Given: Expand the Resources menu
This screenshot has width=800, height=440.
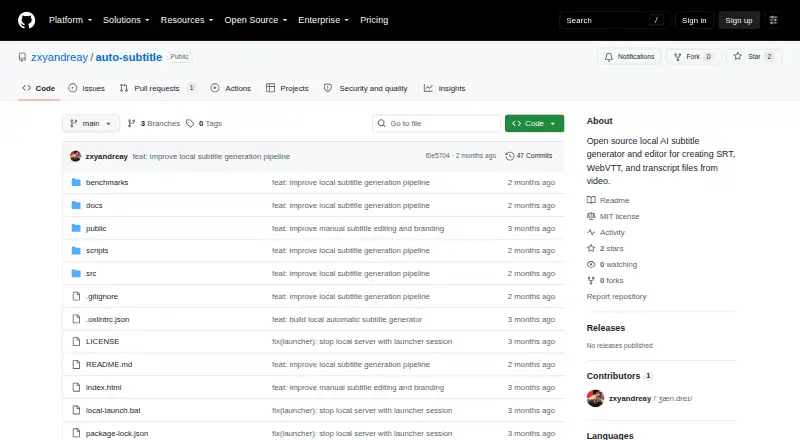Looking at the screenshot, I should point(187,20).
